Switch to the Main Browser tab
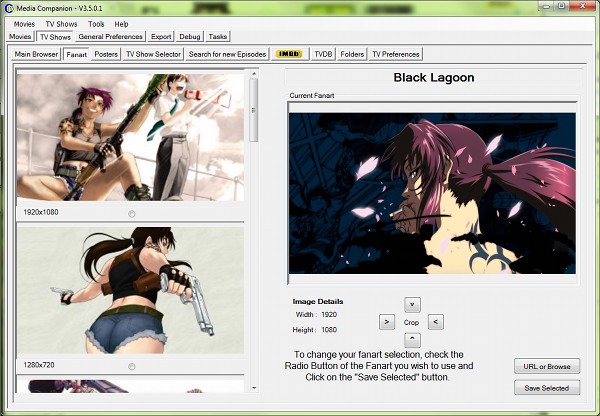600x416 pixels. coord(36,54)
